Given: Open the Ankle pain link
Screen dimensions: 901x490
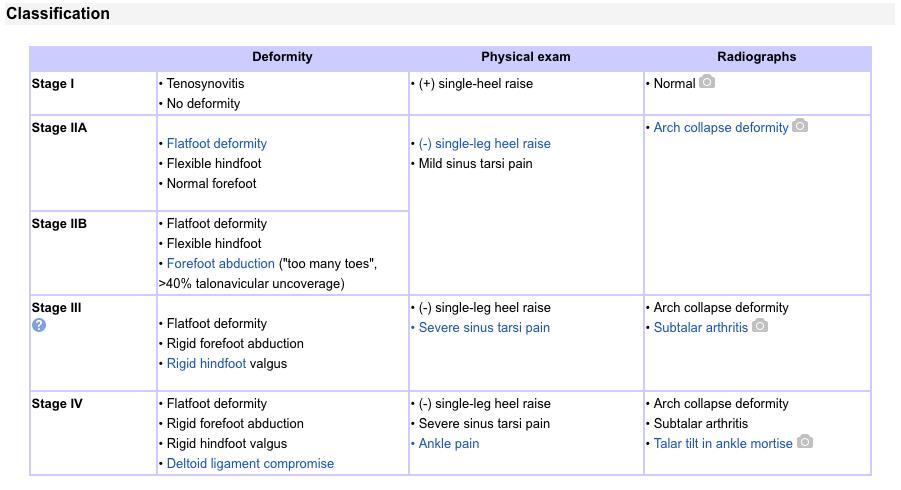Looking at the screenshot, I should (449, 443).
